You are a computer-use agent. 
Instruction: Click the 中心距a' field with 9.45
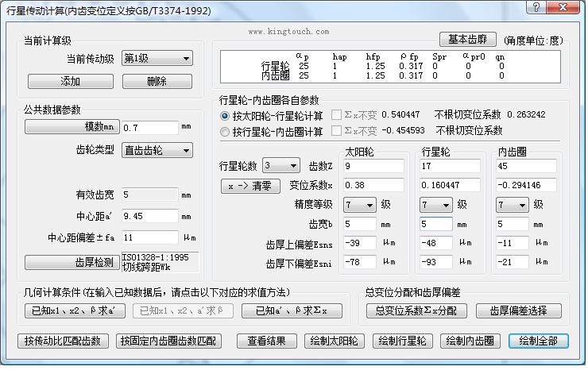pos(150,216)
